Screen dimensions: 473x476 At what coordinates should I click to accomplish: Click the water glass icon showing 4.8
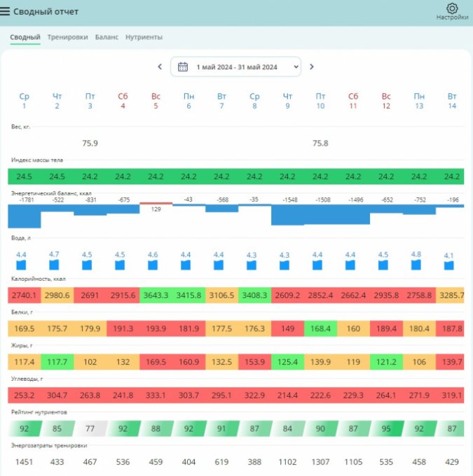[x=416, y=265]
